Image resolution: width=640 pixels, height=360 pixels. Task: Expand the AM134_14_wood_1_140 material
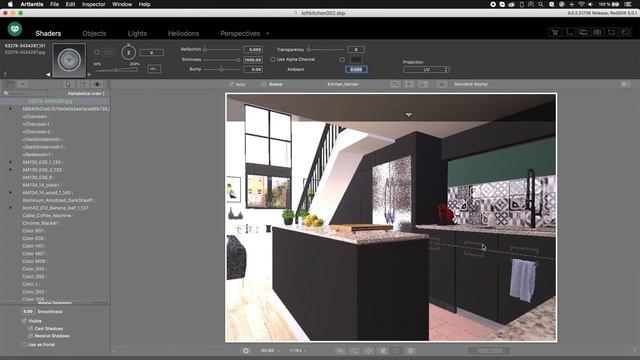coord(11,193)
